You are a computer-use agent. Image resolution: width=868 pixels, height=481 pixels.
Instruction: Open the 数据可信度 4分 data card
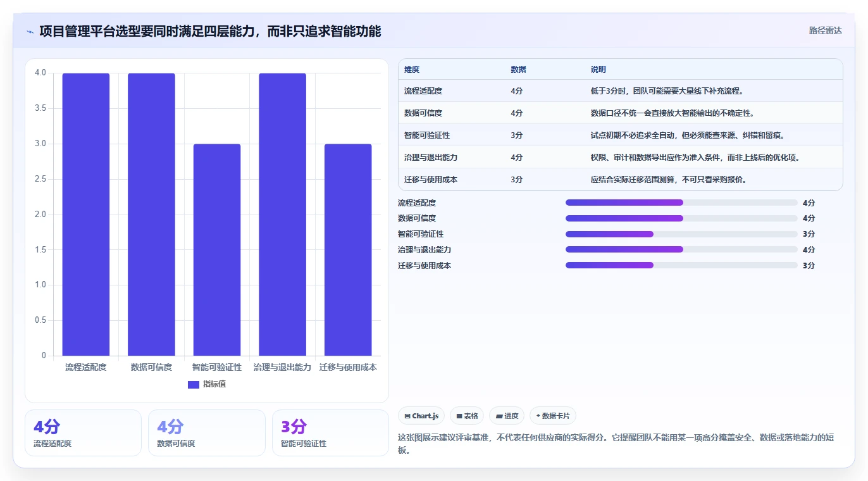coord(207,433)
